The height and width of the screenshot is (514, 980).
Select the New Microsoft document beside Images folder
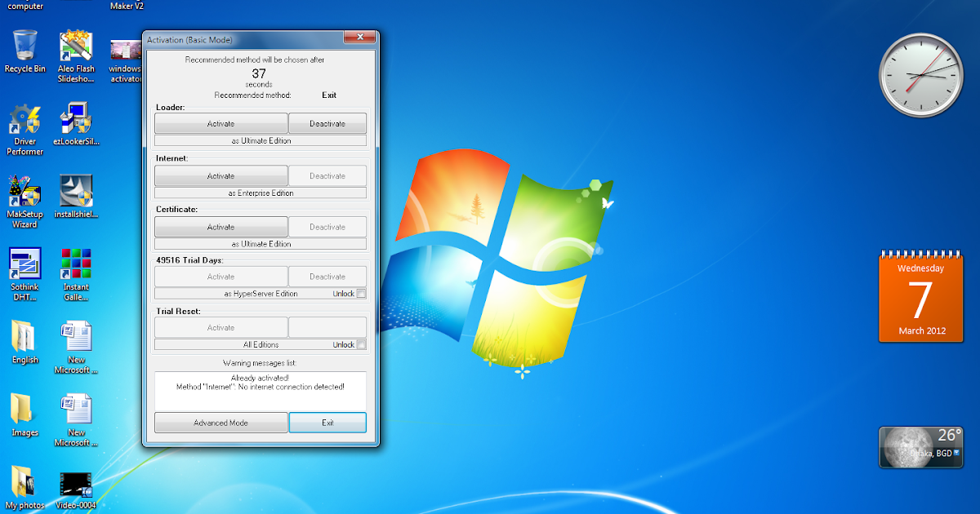(76, 419)
